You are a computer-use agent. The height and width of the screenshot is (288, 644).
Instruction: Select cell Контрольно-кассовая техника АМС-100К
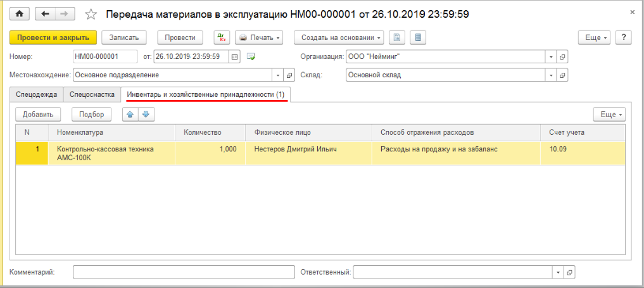[111, 153]
